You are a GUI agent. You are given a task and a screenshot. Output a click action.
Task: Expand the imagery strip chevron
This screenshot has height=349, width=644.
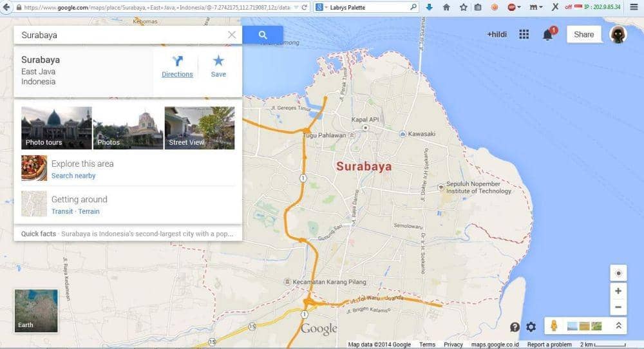618,326
